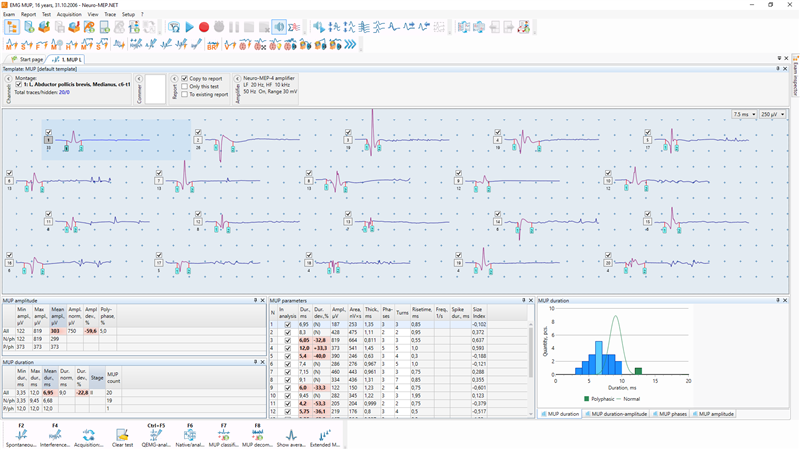Switch to the Start page tab
Image resolution: width=800 pixels, height=450 pixels.
pos(29,60)
